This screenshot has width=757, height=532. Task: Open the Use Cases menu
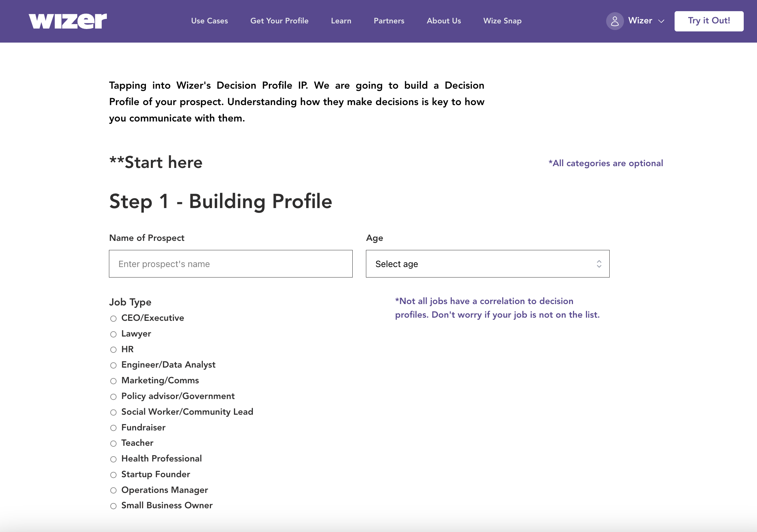point(210,21)
